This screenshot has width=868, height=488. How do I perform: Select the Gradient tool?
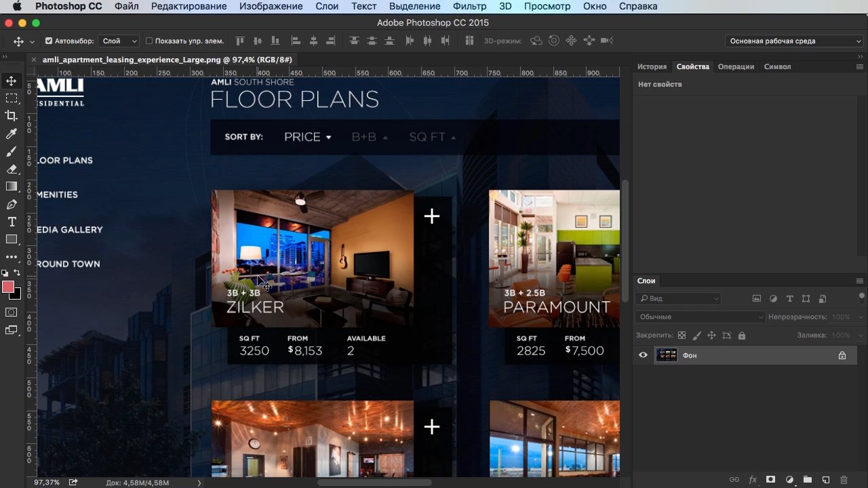tap(12, 186)
